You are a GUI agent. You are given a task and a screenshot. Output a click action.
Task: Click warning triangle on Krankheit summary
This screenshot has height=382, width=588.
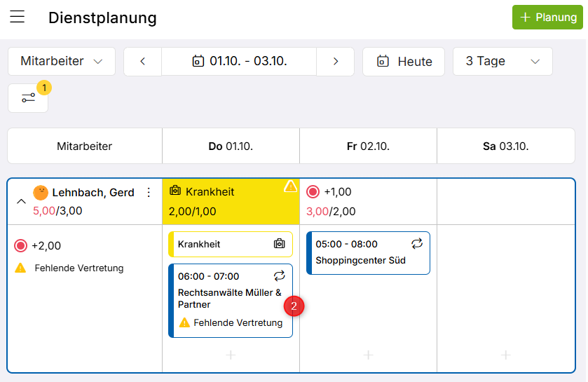[290, 186]
